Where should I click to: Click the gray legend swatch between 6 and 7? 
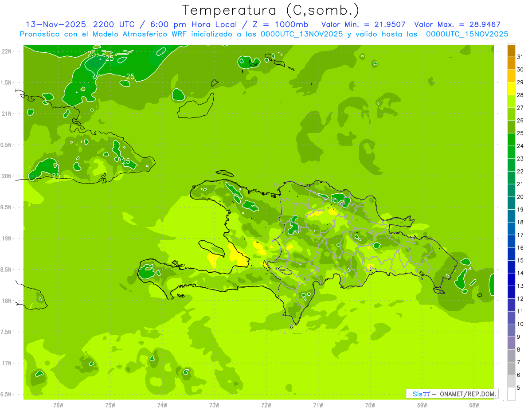coord(511,368)
